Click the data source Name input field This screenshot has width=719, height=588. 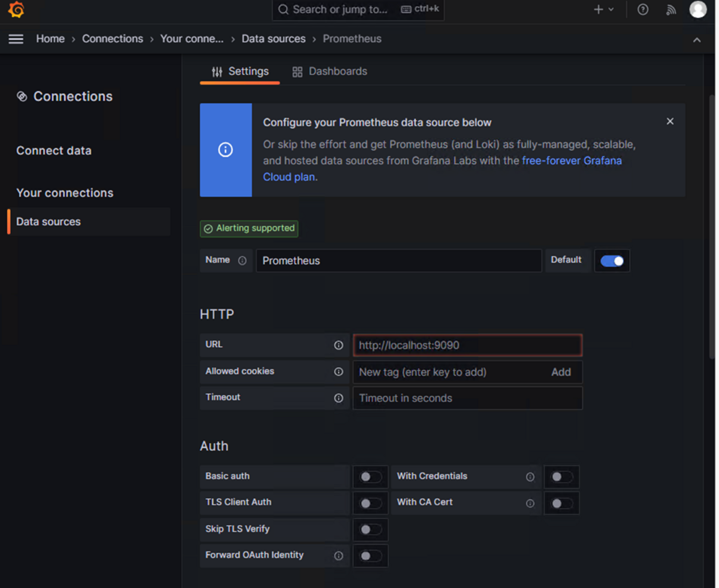coord(399,261)
